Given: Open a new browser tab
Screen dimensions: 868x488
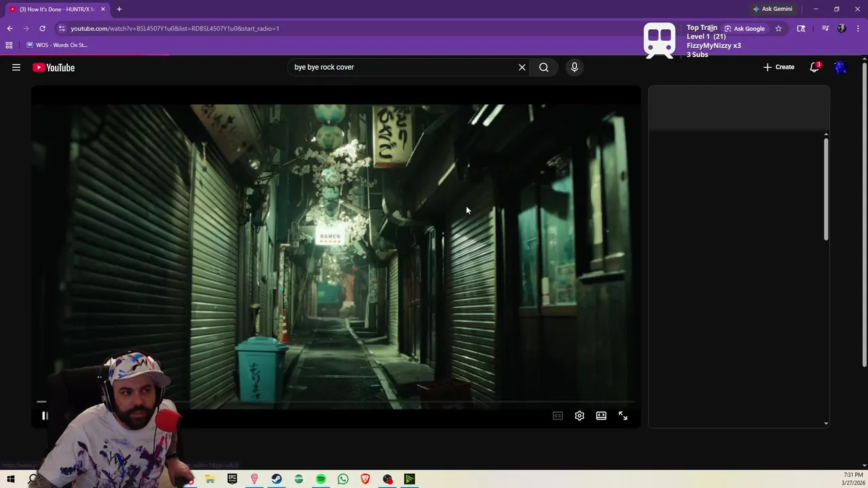Looking at the screenshot, I should point(119,9).
